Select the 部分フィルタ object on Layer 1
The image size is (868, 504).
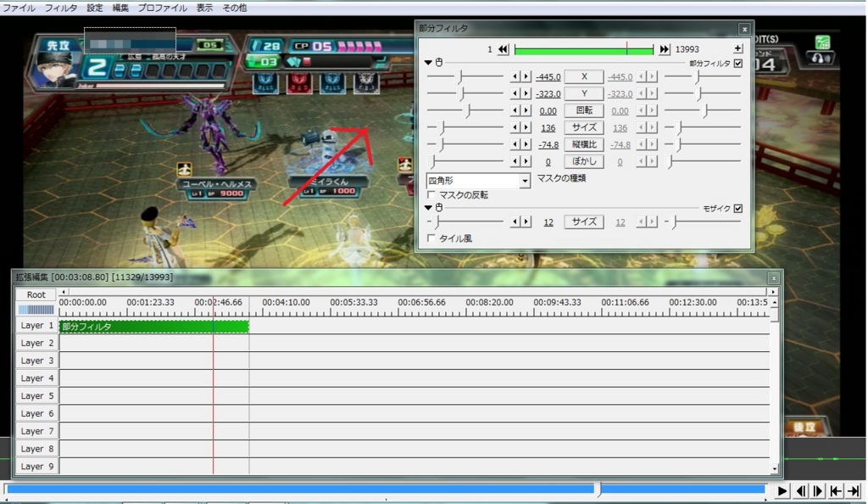[154, 327]
